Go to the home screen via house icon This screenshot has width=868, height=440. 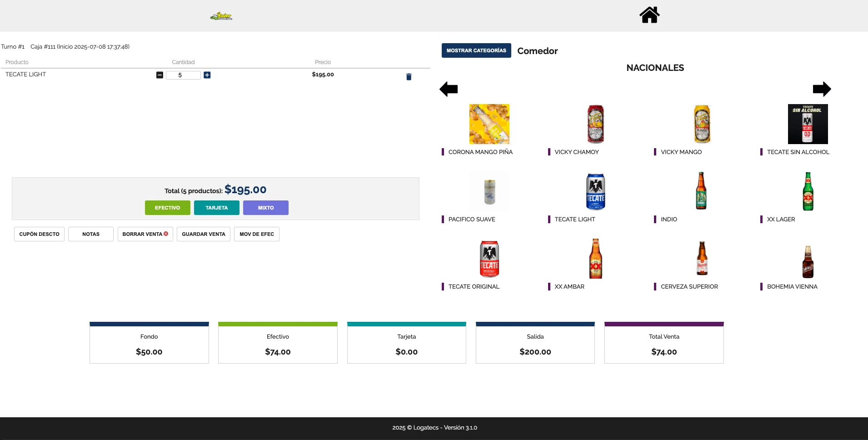click(x=649, y=15)
